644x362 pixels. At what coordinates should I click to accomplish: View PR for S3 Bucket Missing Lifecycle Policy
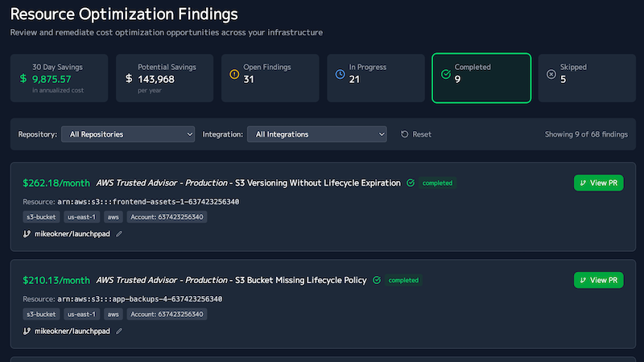599,280
